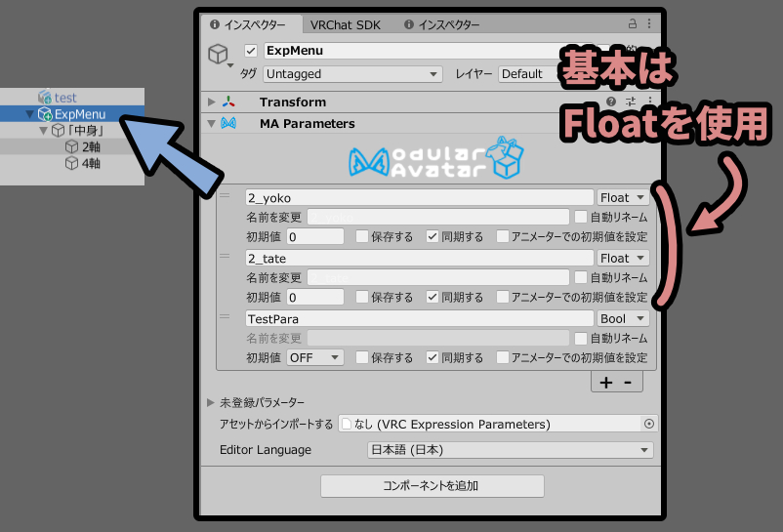Click the drag handle of TestPara parameter
The height and width of the screenshot is (532, 783).
tap(225, 316)
